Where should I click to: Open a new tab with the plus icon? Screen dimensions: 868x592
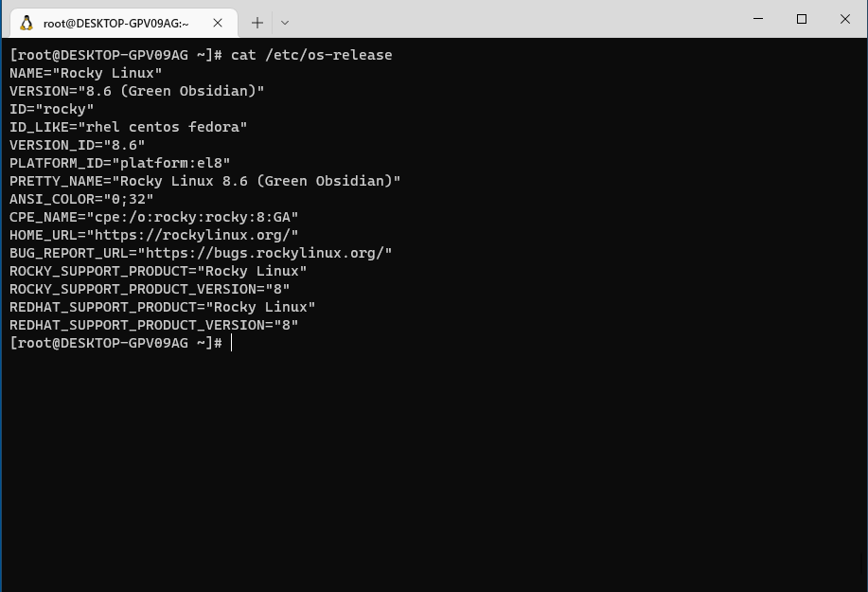(257, 22)
